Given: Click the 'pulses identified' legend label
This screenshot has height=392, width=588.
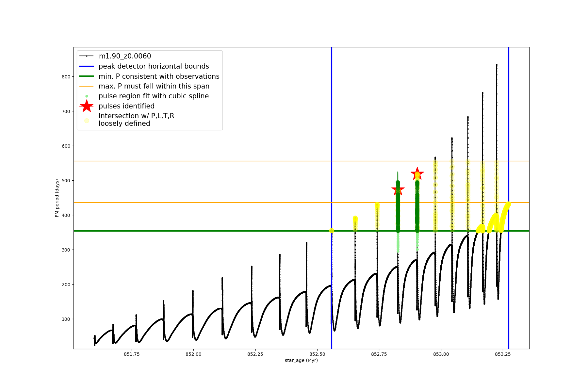Looking at the screenshot, I should 126,106.
